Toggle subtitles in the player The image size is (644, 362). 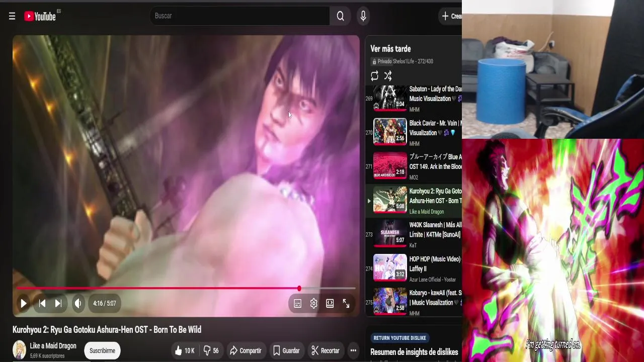click(298, 304)
